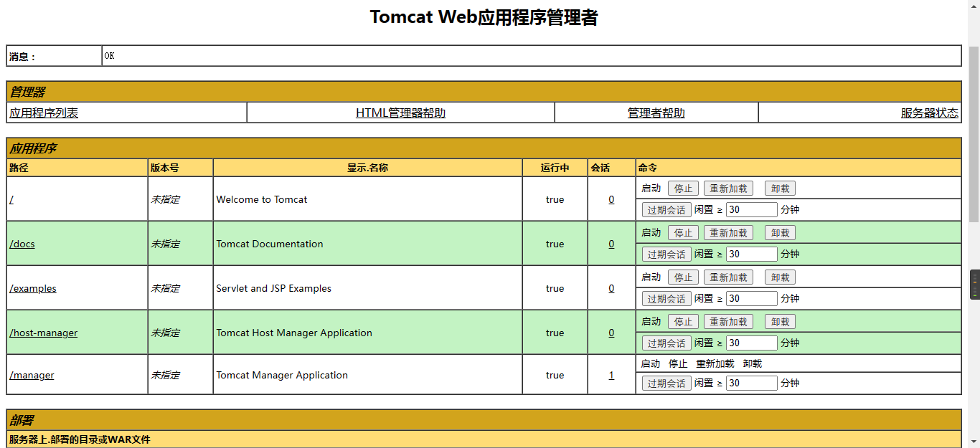Click 停止 for the Welcome to Tomcat app
Viewport: 980px width, 448px height.
(683, 189)
